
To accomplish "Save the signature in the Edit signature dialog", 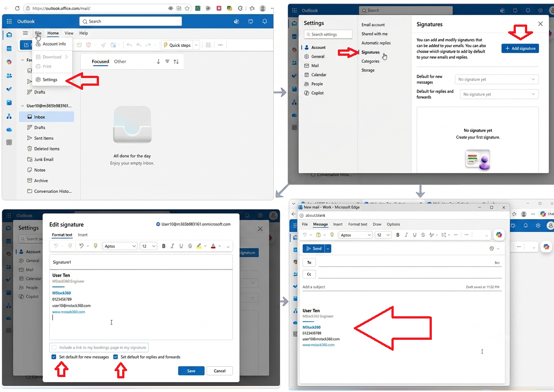I will 191,371.
